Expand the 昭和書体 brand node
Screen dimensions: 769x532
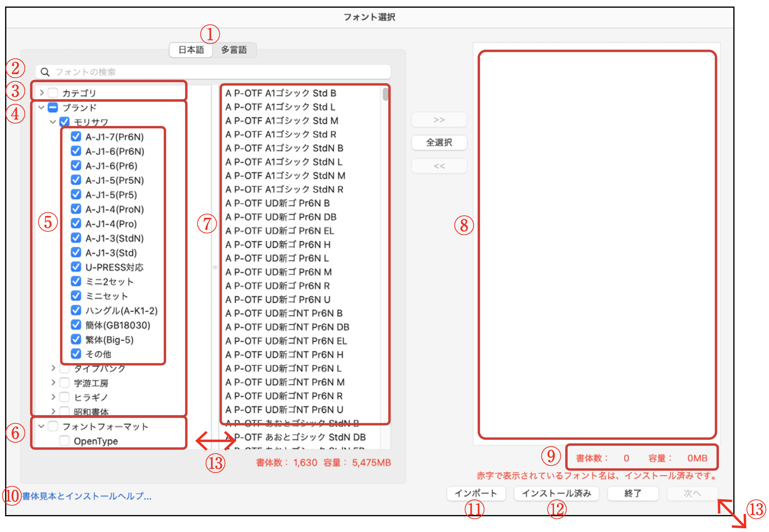click(53, 411)
